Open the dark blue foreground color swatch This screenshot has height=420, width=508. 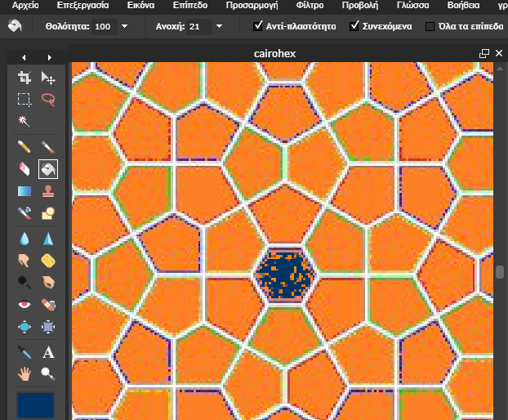coord(35,404)
